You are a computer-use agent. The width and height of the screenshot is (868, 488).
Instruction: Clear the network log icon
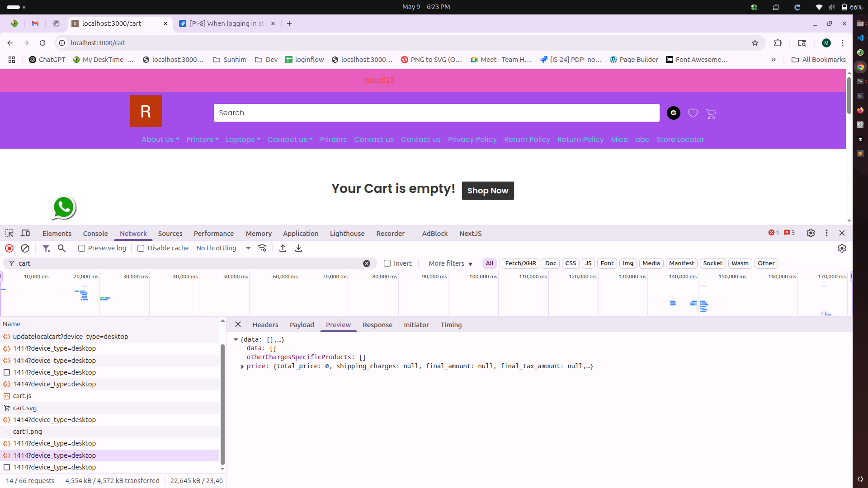click(25, 248)
